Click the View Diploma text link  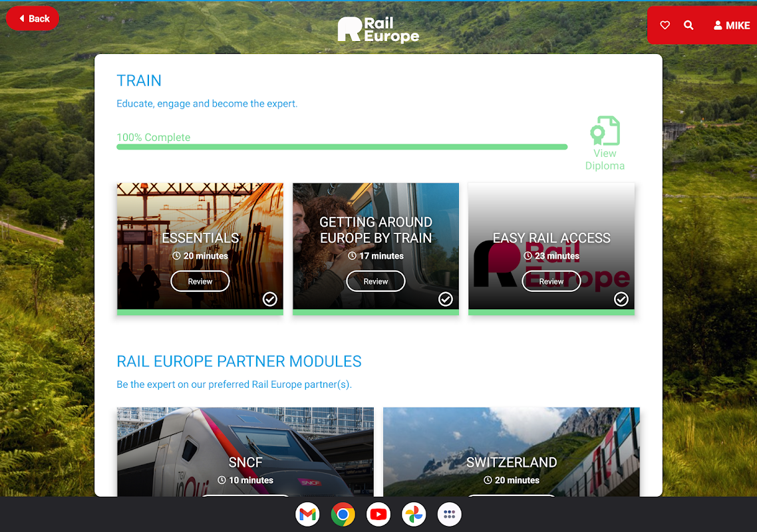click(605, 160)
